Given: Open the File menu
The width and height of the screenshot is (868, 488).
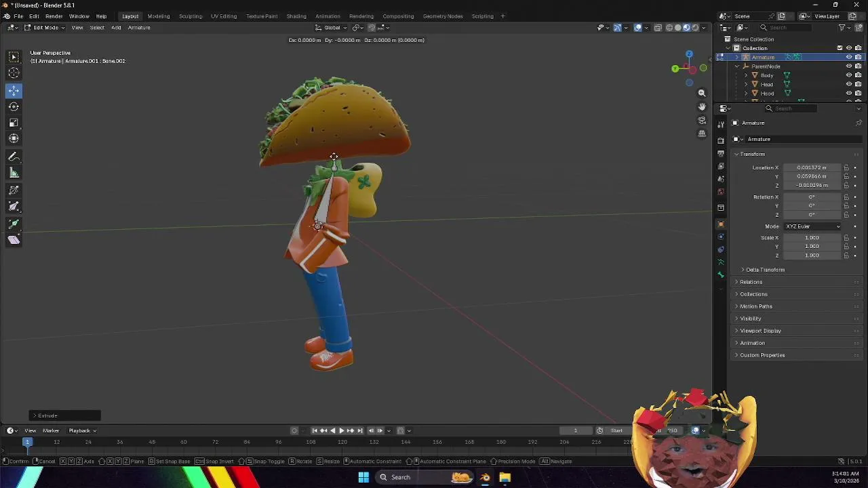Looking at the screenshot, I should click(x=18, y=16).
